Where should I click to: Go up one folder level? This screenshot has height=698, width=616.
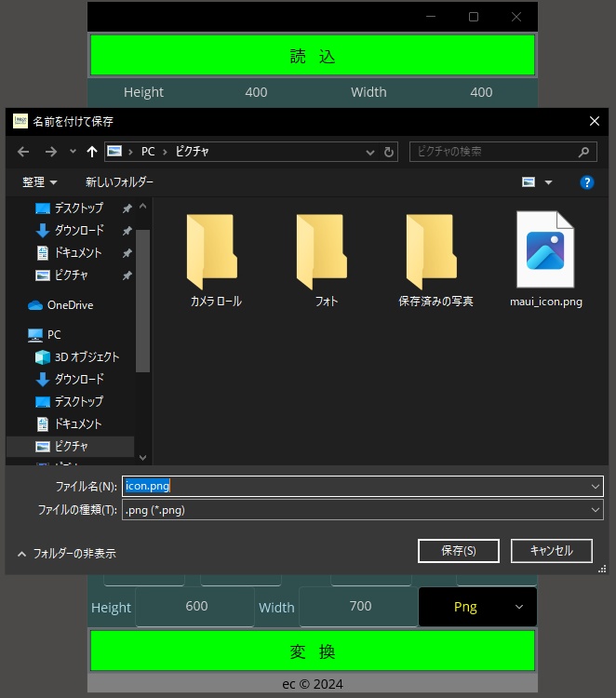point(92,152)
